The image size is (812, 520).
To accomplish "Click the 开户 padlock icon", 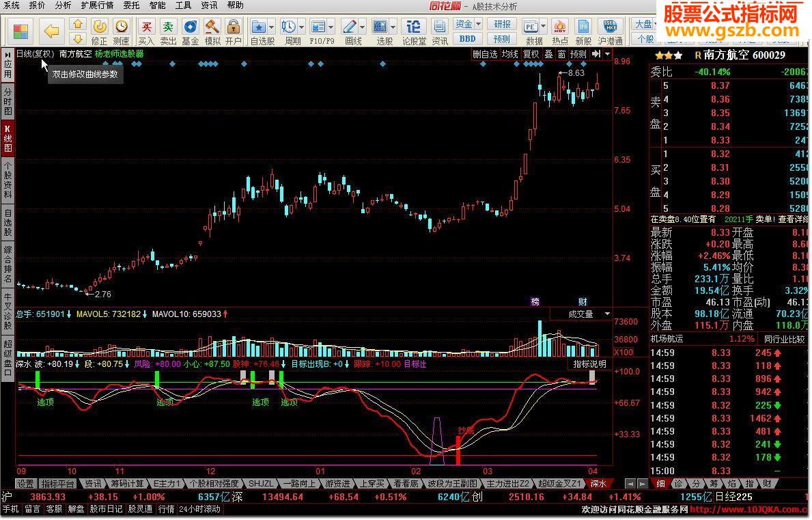I will click(234, 26).
